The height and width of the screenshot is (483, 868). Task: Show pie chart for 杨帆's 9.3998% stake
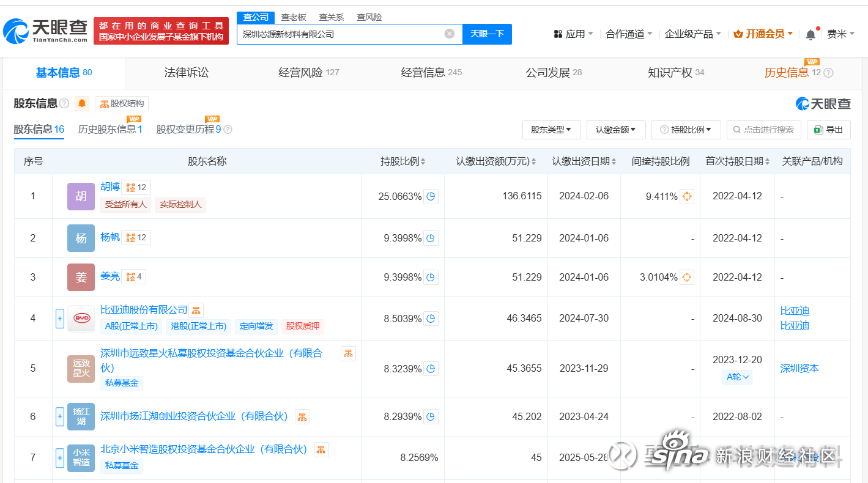click(431, 238)
